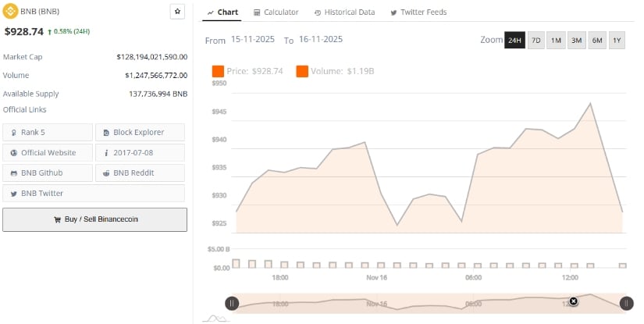The image size is (644, 324).
Task: Open the Rank 5 link
Action: (x=47, y=132)
